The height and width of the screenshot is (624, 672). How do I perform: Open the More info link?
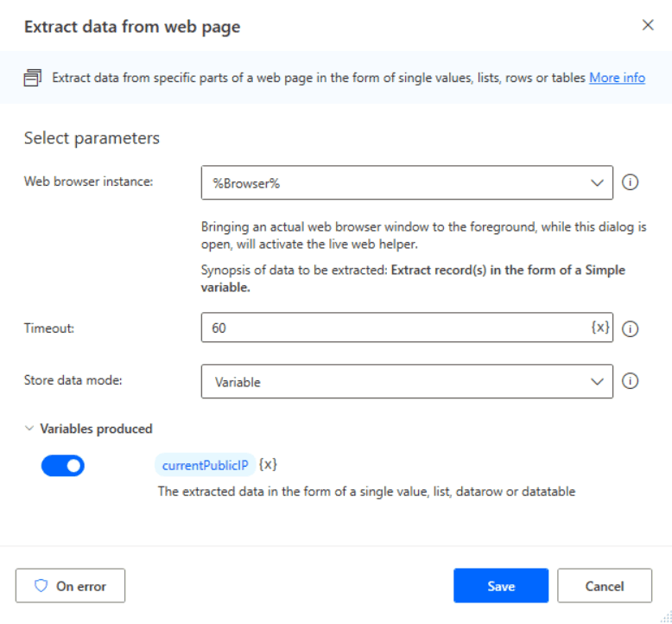tap(617, 78)
